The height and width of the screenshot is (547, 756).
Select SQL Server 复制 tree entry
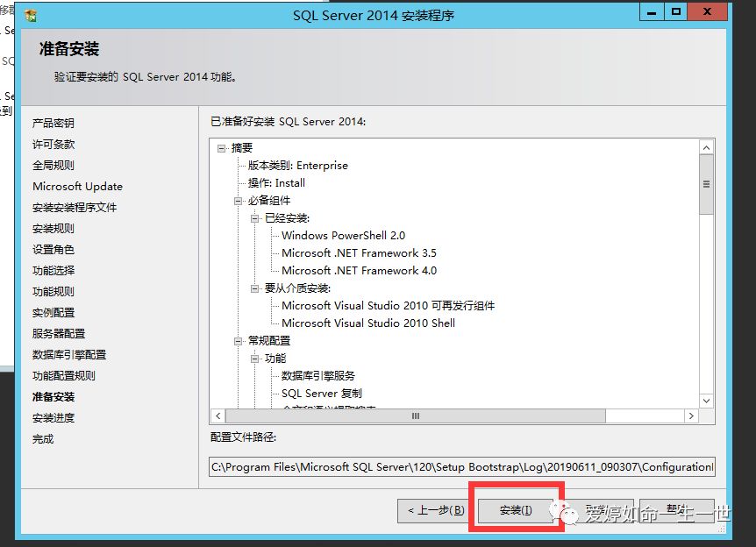[322, 394]
